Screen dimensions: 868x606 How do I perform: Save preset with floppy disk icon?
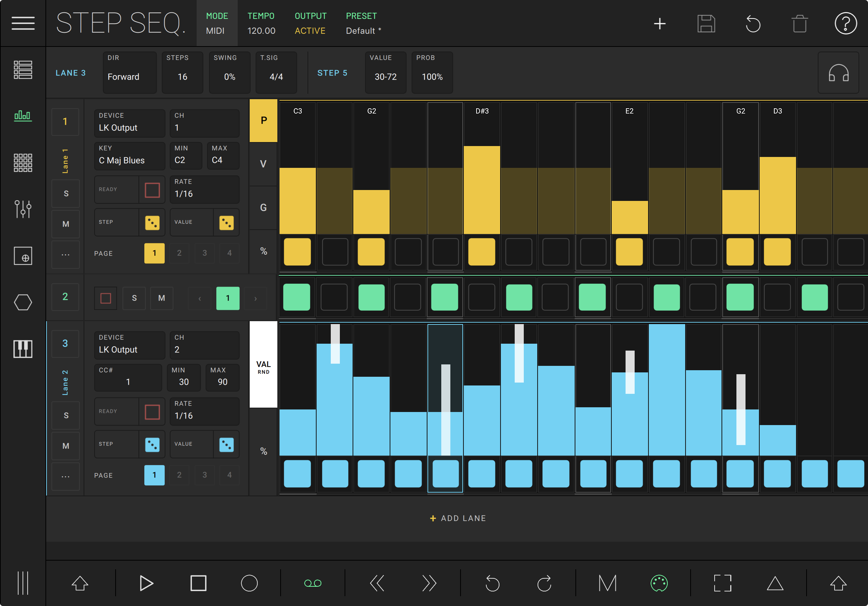pyautogui.click(x=706, y=24)
